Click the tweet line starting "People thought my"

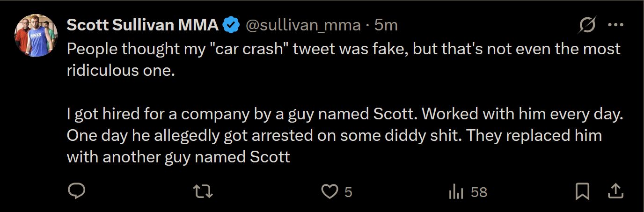coord(344,49)
